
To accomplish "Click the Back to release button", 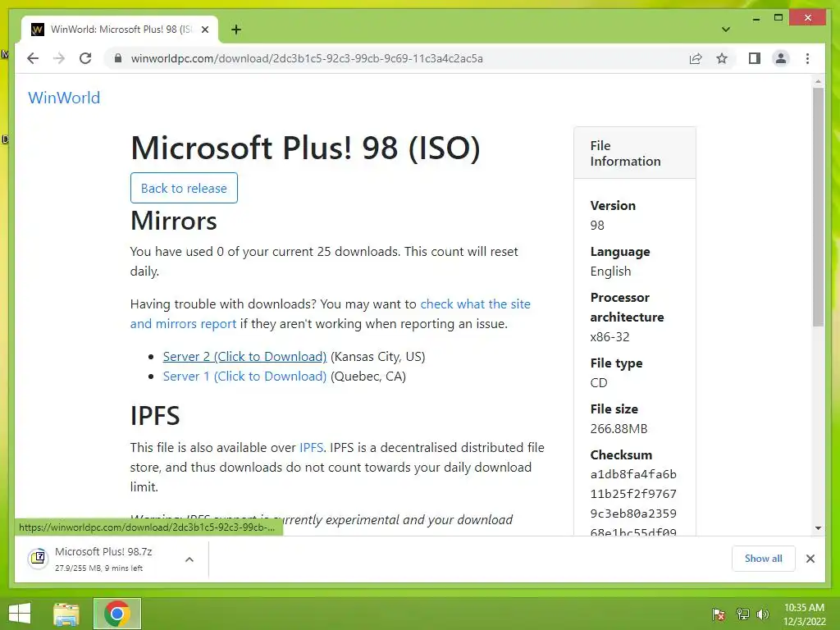I will [184, 188].
